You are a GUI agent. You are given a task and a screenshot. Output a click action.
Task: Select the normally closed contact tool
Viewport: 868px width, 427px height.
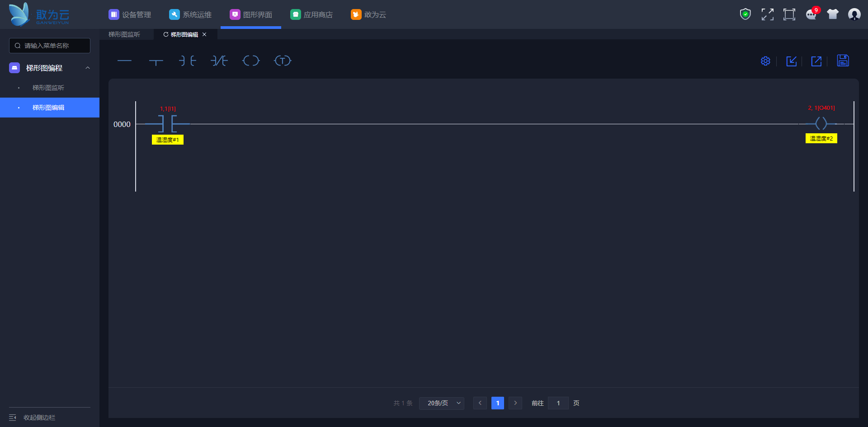tap(219, 61)
